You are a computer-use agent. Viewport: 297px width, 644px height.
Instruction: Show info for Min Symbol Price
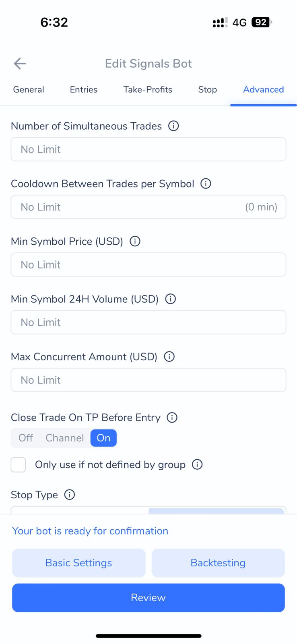coord(135,241)
